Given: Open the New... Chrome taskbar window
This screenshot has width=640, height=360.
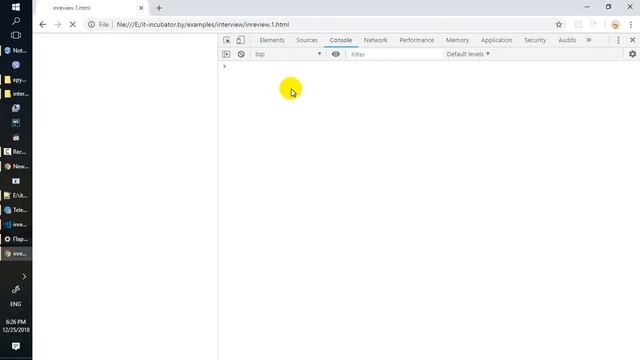Looking at the screenshot, I should 16,166.
